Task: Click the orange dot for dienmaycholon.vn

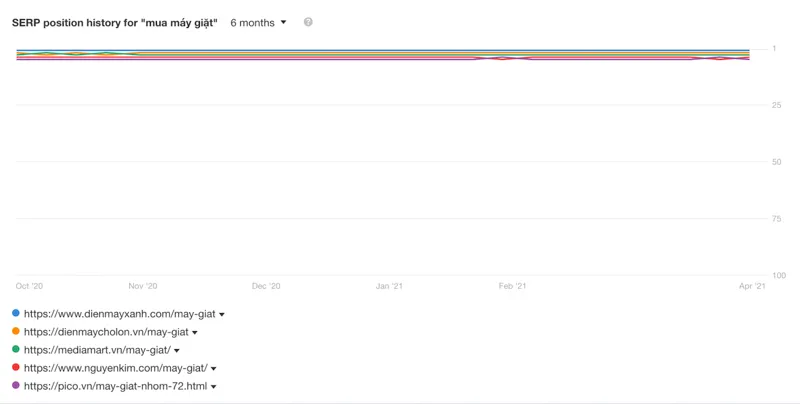Action: pos(16,331)
